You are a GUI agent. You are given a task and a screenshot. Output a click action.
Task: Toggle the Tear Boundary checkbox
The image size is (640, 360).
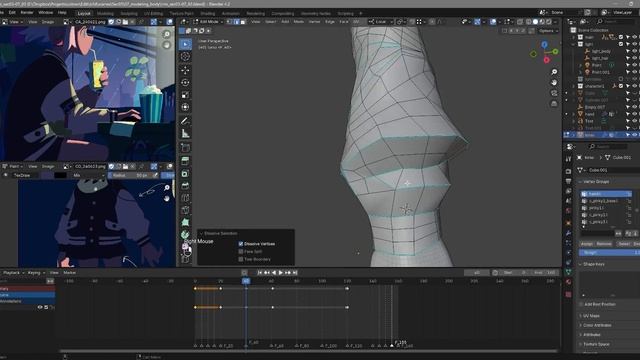click(x=241, y=259)
